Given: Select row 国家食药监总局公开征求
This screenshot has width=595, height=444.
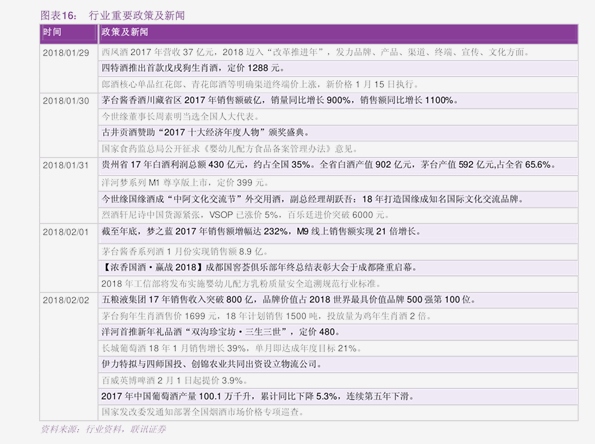Looking at the screenshot, I should pyautogui.click(x=338, y=149).
